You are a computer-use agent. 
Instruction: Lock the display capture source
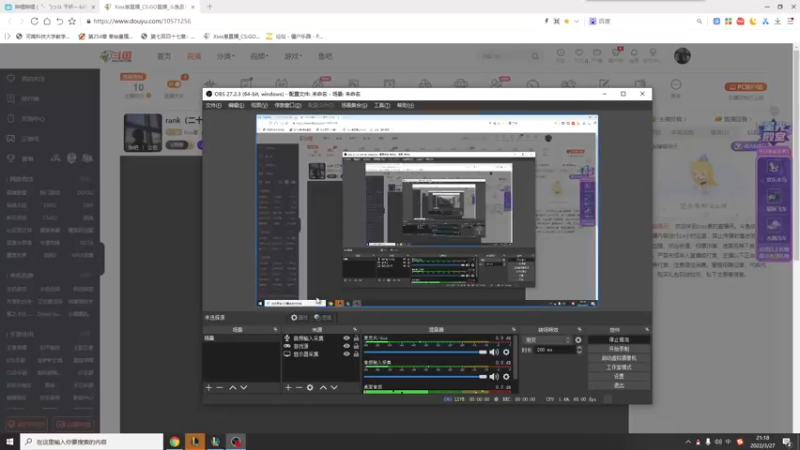(x=356, y=354)
